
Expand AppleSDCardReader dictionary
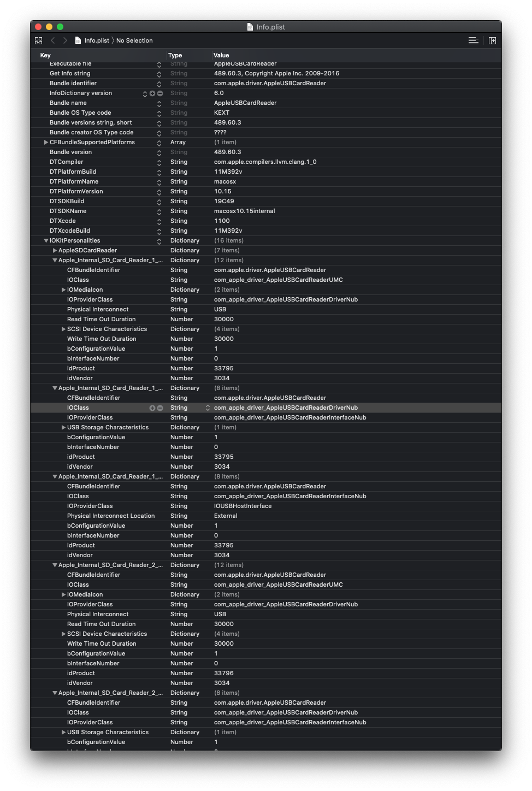(x=55, y=250)
